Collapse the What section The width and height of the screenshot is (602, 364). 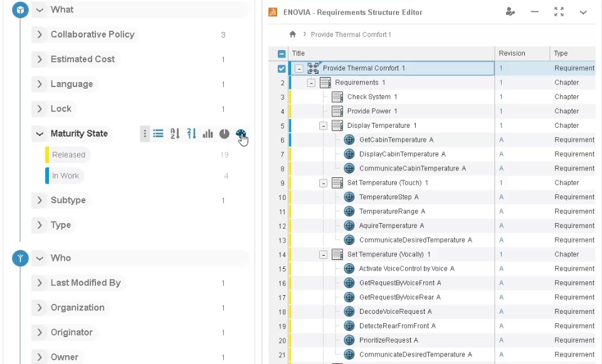(x=39, y=10)
